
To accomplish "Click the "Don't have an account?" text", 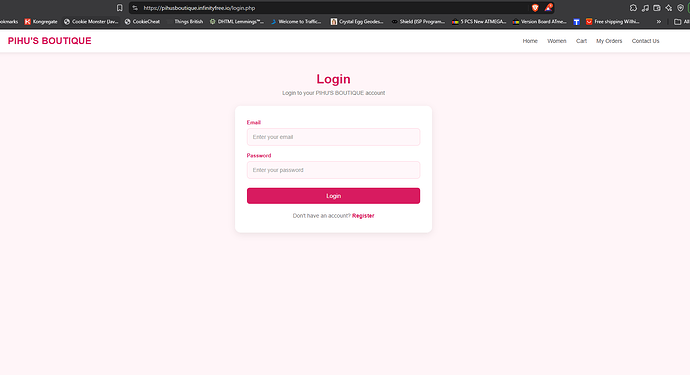I will click(x=321, y=216).
